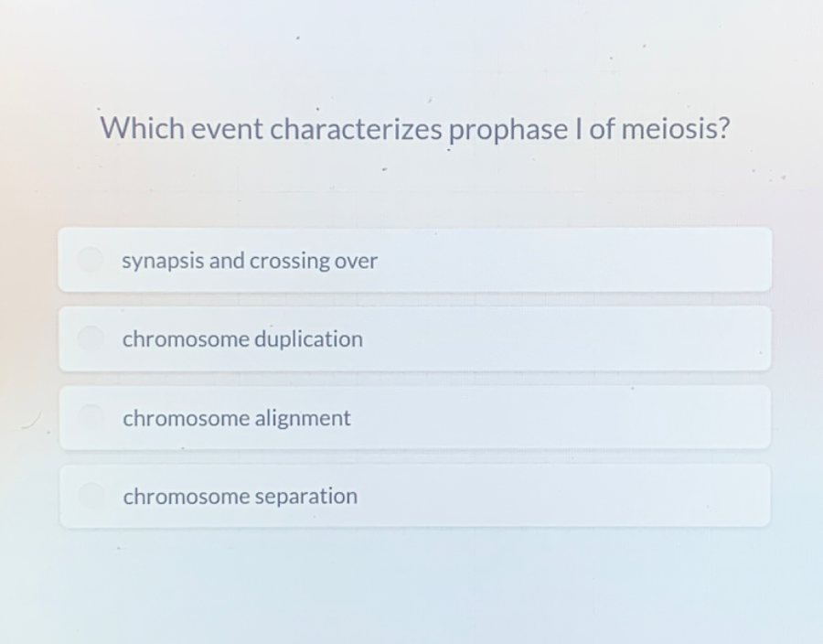823x644 pixels.
Task: Click the first answer card
Action: [413, 260]
